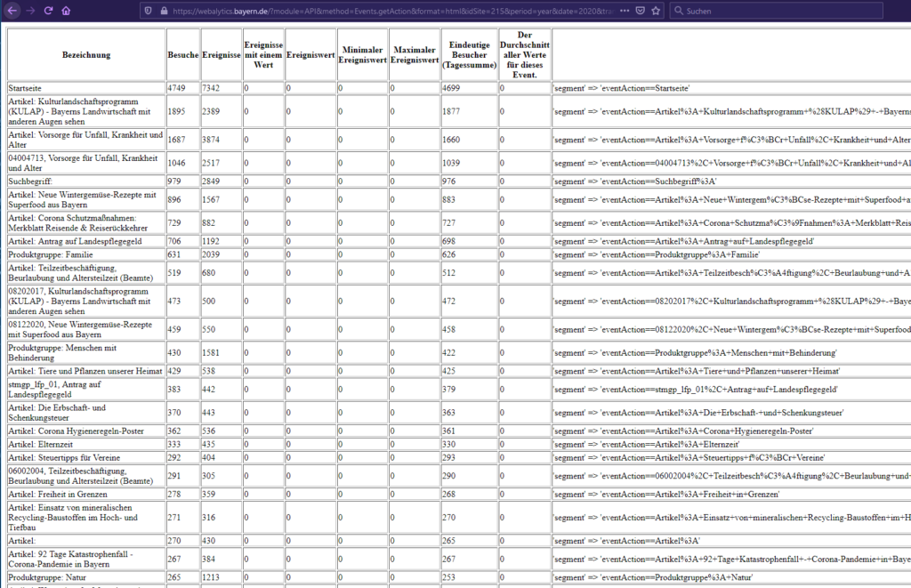Click Ereignisse value 1213 for Natur

click(211, 577)
